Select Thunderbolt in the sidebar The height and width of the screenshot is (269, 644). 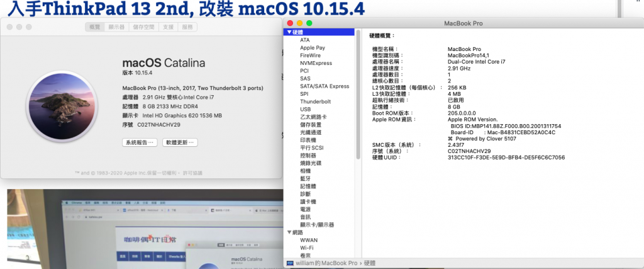point(315,101)
